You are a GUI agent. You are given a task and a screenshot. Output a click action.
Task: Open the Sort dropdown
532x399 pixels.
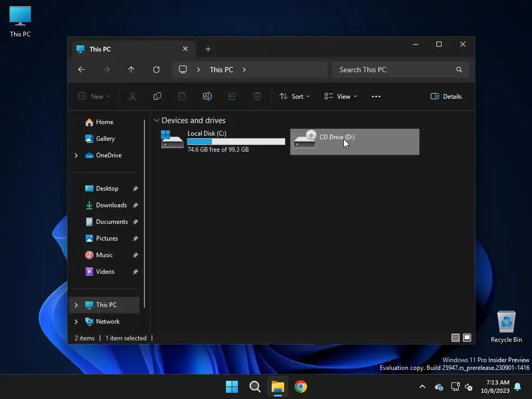[295, 96]
